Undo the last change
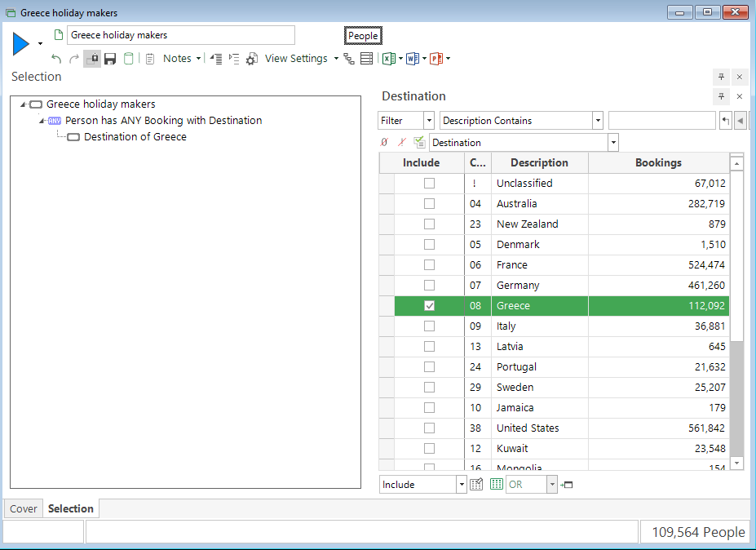This screenshot has height=550, width=756. click(56, 59)
